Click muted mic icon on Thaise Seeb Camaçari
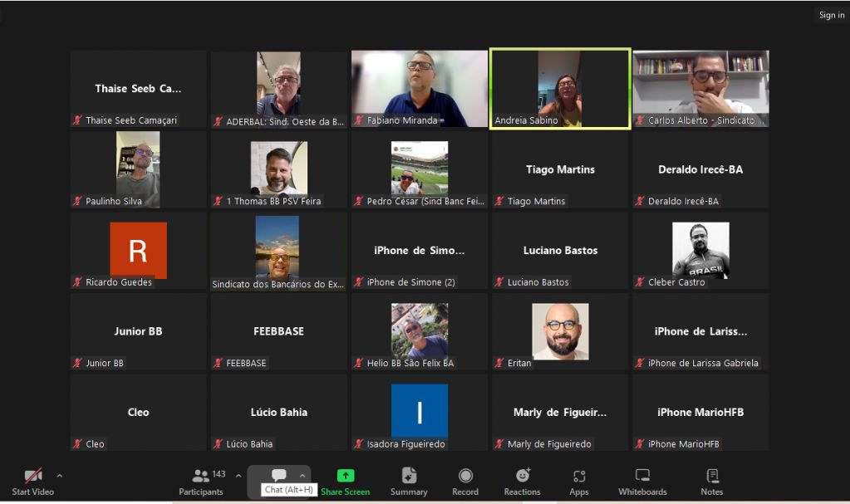Image resolution: width=850 pixels, height=504 pixels. pyautogui.click(x=77, y=120)
